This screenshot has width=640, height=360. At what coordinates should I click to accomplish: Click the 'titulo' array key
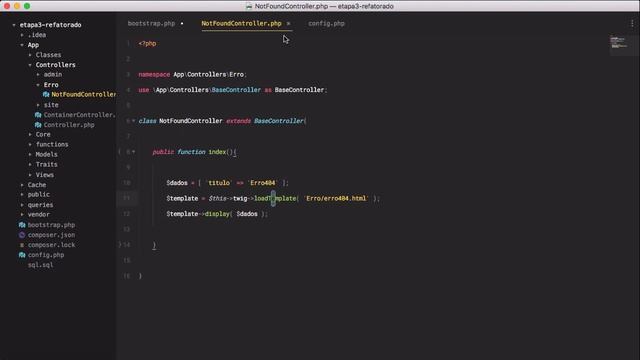[219, 183]
